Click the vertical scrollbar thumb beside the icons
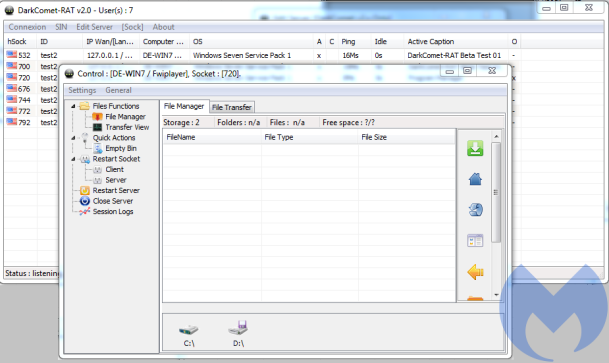This screenshot has width=609, height=363. 496,192
